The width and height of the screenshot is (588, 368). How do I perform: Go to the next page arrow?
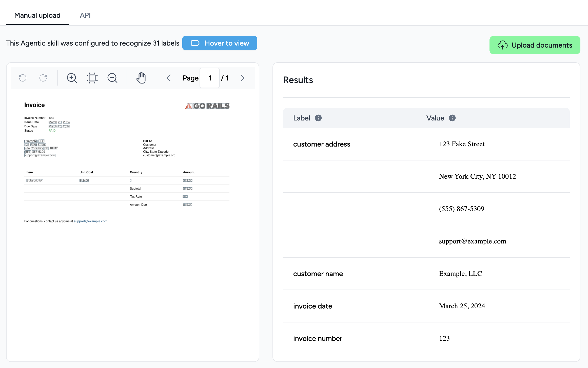[242, 78]
